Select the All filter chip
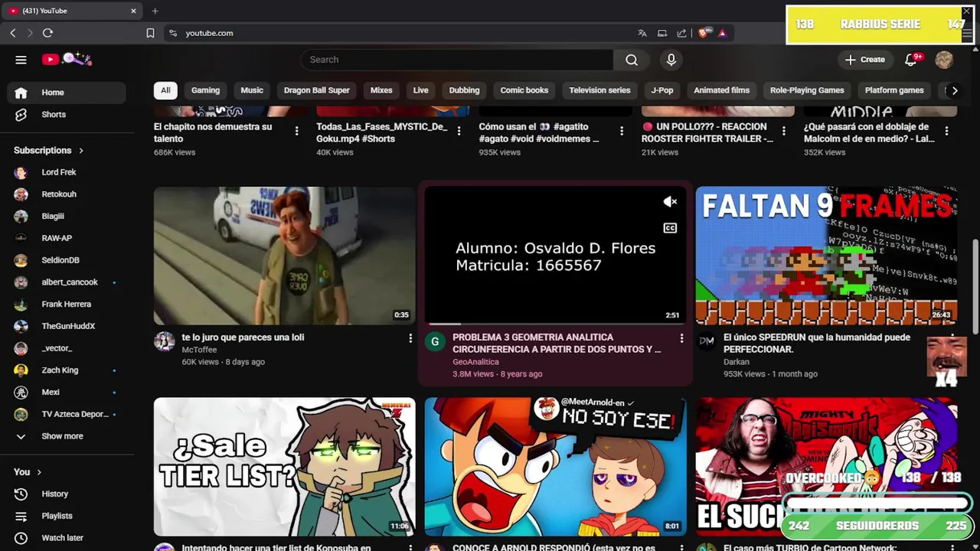Image resolution: width=980 pixels, height=551 pixels. point(165,90)
